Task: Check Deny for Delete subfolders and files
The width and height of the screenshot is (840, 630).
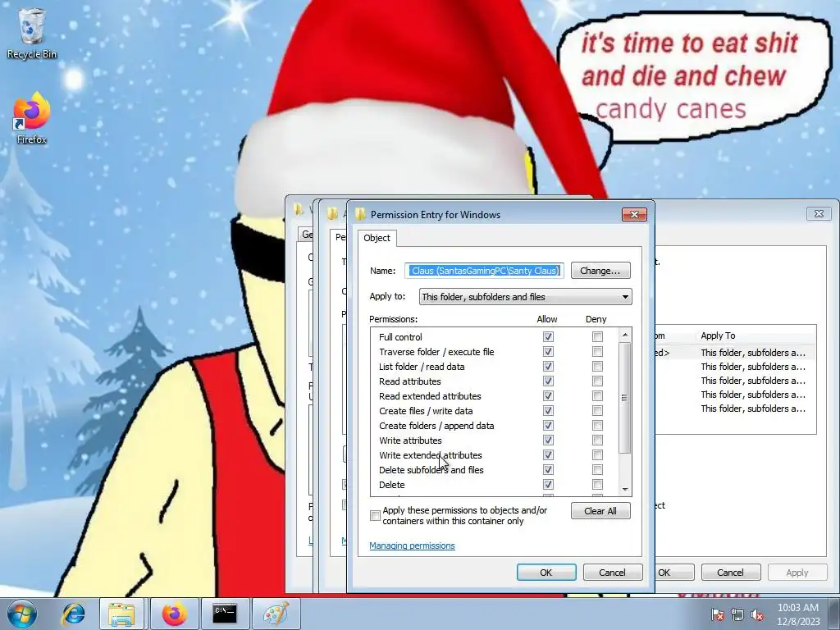Action: tap(597, 470)
